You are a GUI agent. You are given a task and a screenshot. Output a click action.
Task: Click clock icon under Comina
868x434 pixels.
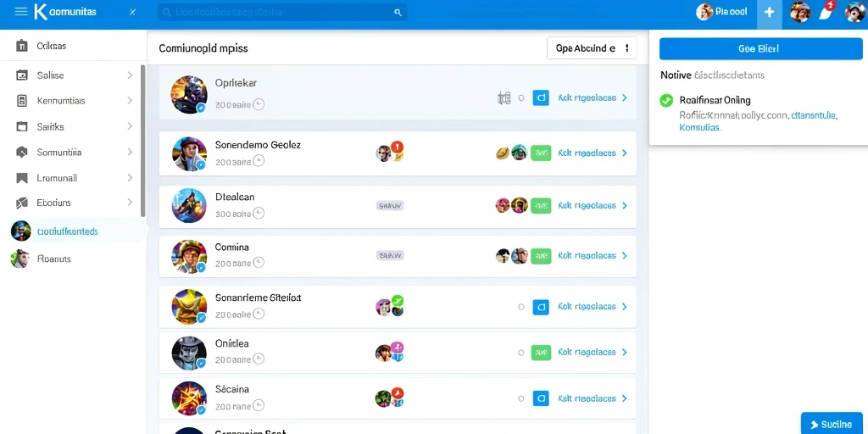[259, 264]
